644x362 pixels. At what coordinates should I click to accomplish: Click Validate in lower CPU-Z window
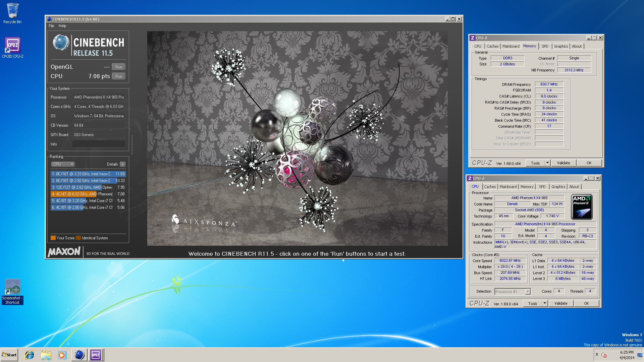(x=561, y=304)
